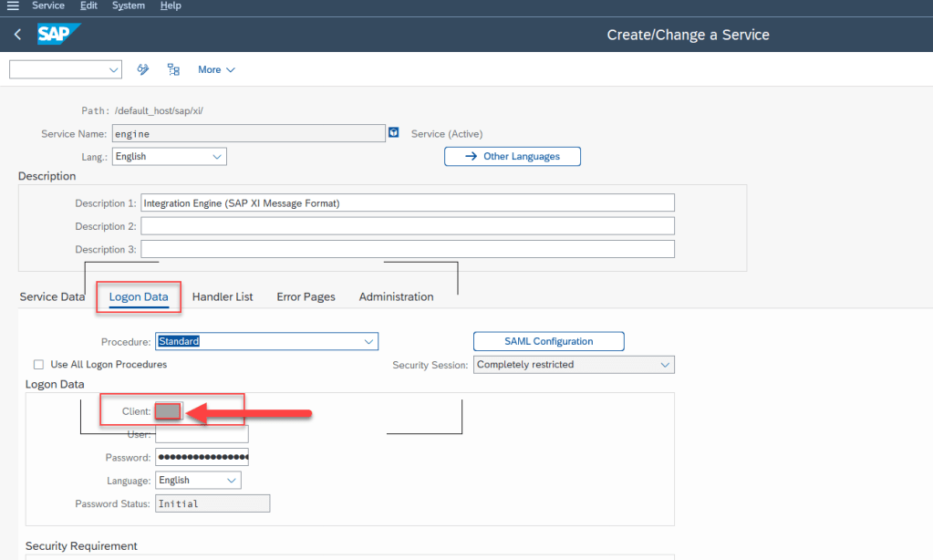Screen dimensions: 933x560
Task: Click the back arrow beside SAP logo
Action: (17, 35)
